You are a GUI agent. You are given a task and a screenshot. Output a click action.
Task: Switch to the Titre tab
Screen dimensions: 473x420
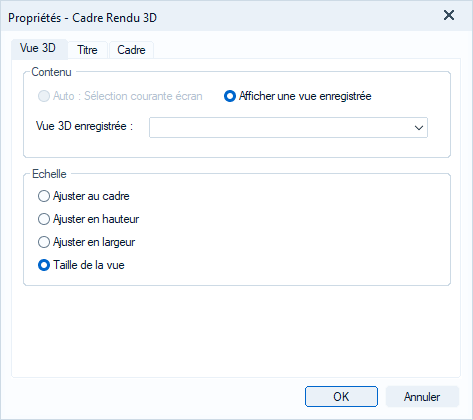87,50
